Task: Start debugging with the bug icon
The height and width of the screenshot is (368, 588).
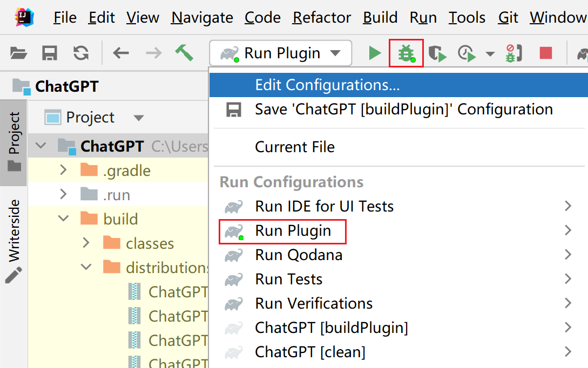Action: click(x=407, y=53)
